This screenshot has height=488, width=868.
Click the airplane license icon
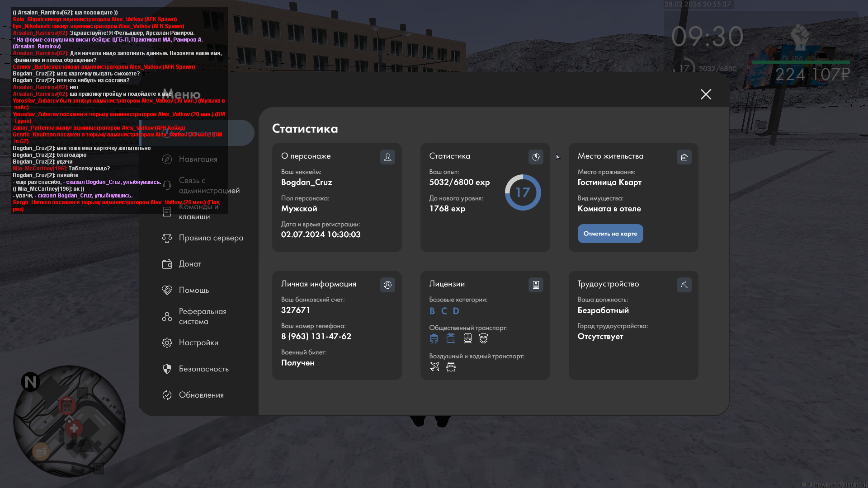(434, 367)
